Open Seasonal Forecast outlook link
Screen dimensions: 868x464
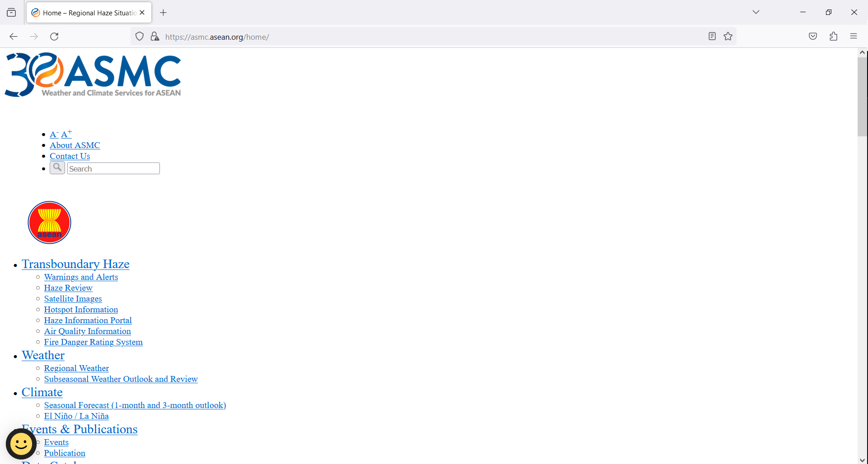135,405
